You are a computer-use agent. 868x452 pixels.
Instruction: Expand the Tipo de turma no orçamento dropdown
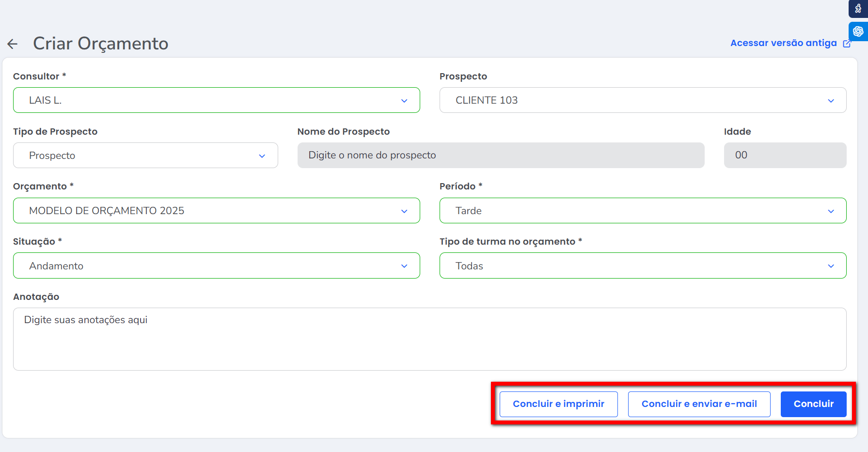[x=642, y=266]
